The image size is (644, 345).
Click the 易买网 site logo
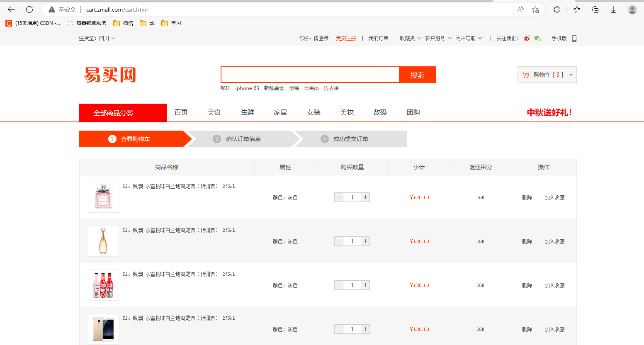point(110,75)
